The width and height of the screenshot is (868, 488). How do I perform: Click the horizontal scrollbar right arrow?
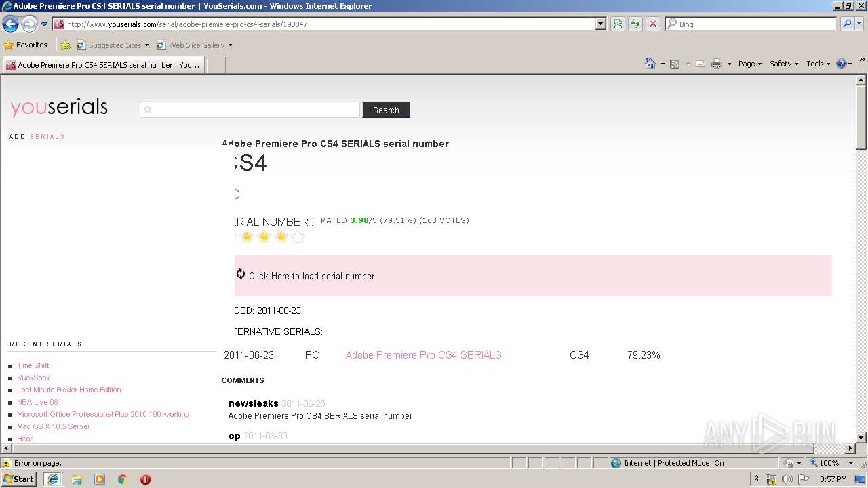click(850, 449)
